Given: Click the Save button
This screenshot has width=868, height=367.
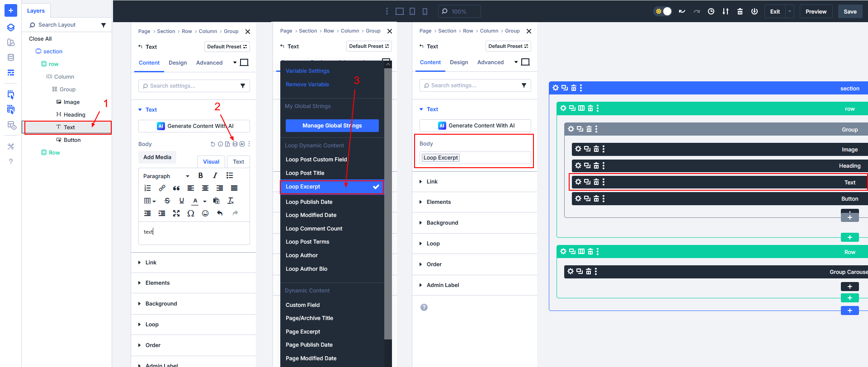Looking at the screenshot, I should pyautogui.click(x=850, y=11).
